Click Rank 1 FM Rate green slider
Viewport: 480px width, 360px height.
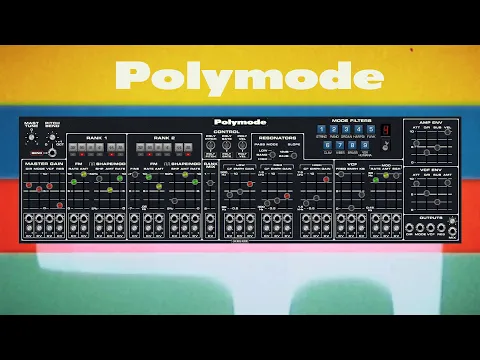tap(74, 182)
